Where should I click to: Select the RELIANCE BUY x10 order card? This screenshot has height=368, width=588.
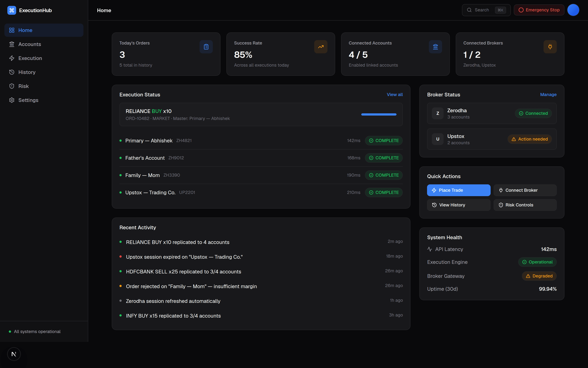(x=261, y=114)
